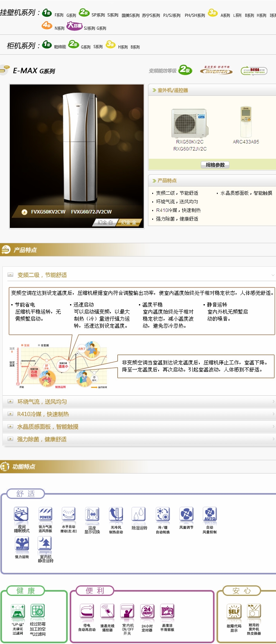The width and height of the screenshot is (276, 644).
Task: Expand the 强力除菌，健康舒适 section
Action: (x=11, y=439)
